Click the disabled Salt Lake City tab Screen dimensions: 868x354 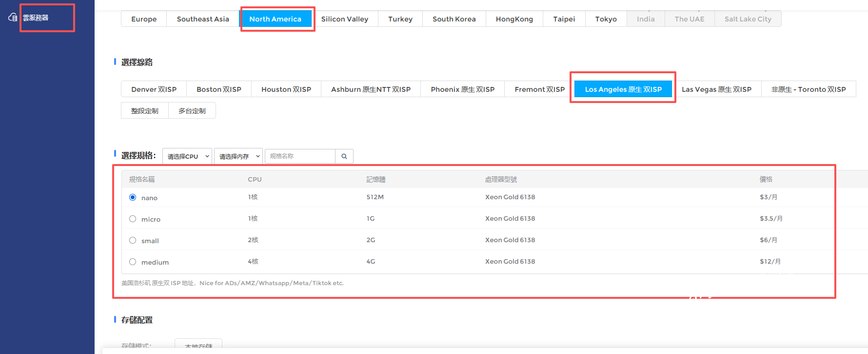[x=748, y=19]
